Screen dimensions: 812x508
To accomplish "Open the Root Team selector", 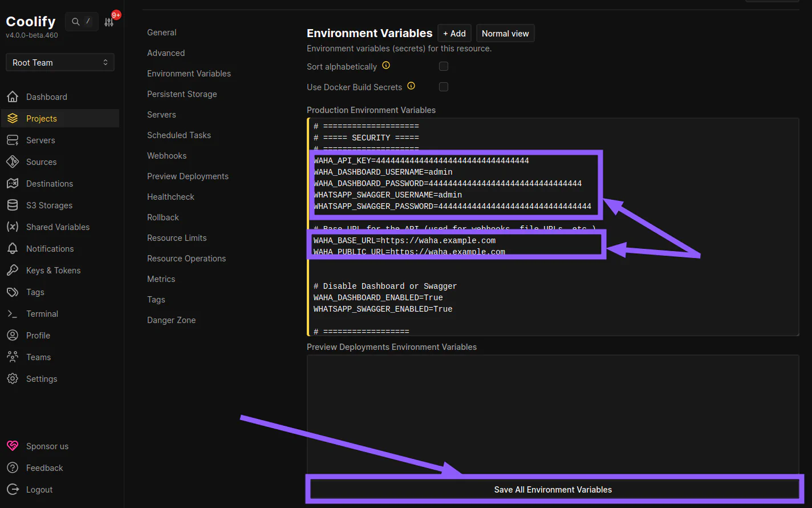I will [59, 62].
